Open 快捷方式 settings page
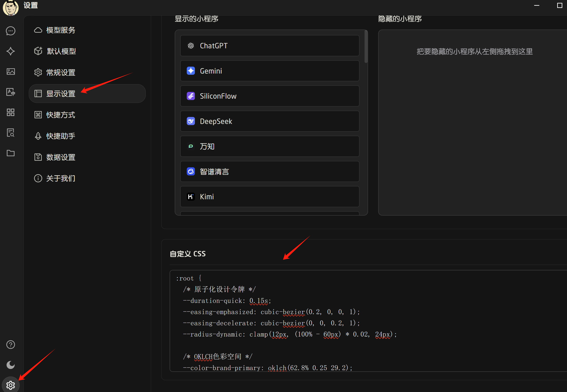Image resolution: width=567 pixels, height=392 pixels. pyautogui.click(x=87, y=115)
